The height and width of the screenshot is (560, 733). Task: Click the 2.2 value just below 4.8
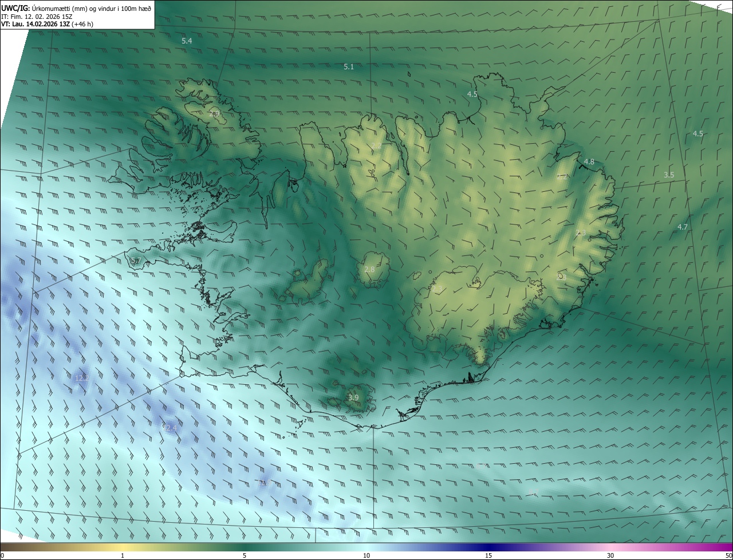coord(562,177)
